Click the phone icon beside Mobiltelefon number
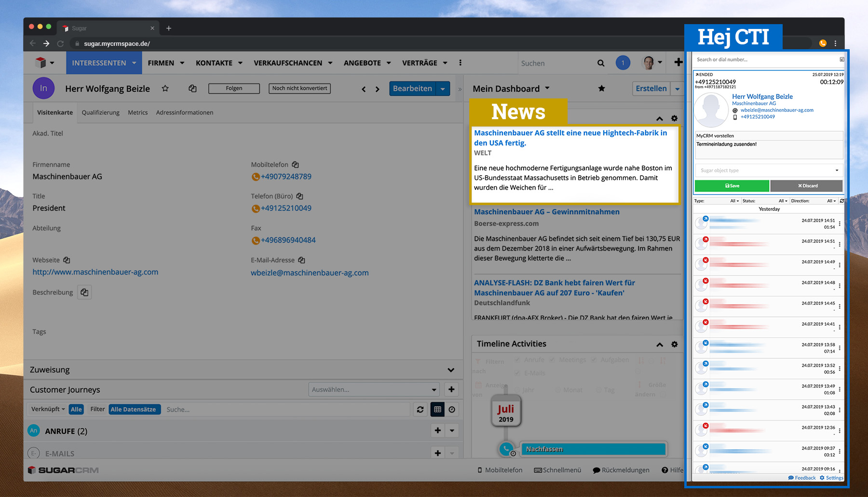The image size is (868, 497). (x=256, y=177)
